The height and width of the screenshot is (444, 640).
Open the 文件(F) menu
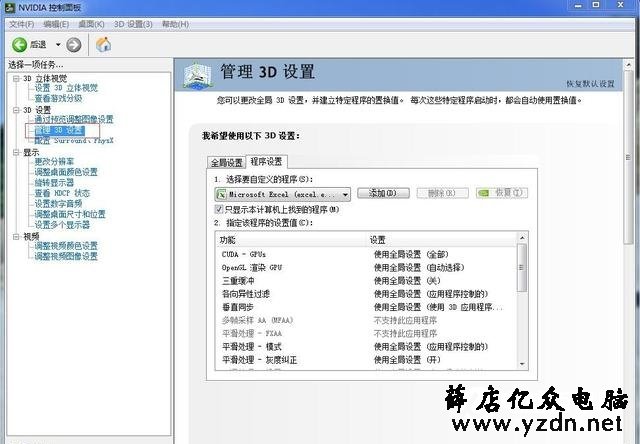coord(22,24)
